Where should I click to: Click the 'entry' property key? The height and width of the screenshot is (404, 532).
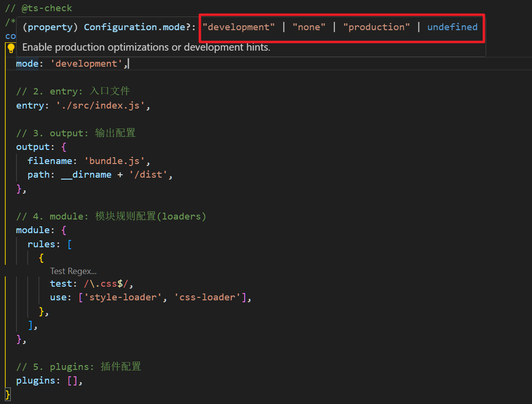(x=30, y=106)
